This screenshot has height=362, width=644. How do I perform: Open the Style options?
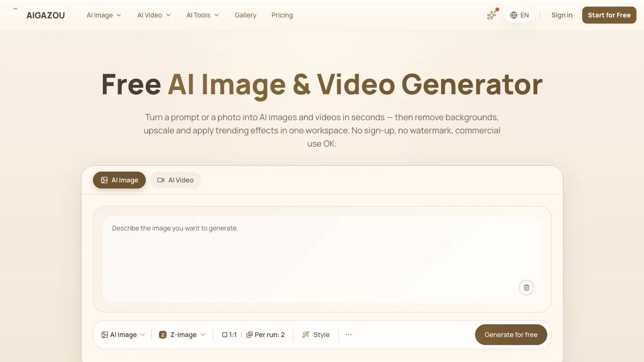click(x=316, y=335)
